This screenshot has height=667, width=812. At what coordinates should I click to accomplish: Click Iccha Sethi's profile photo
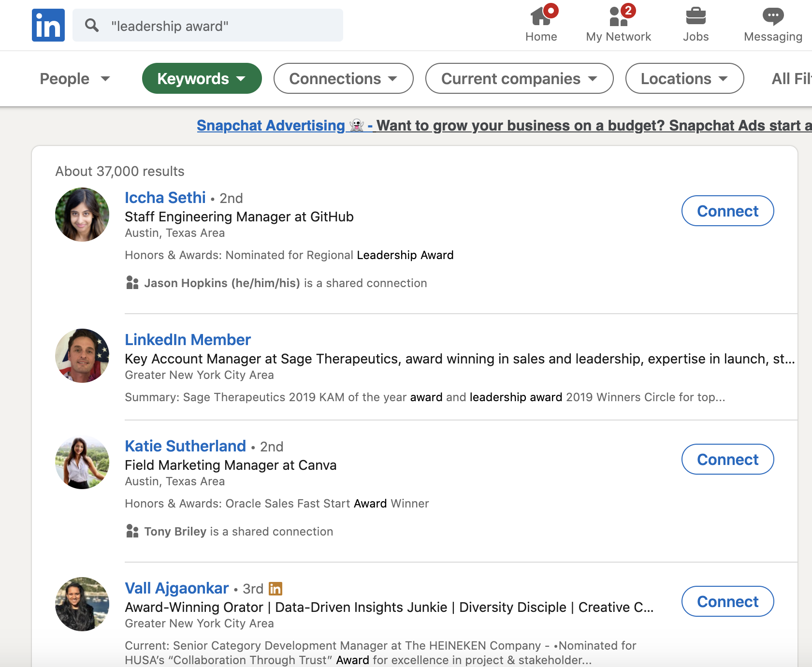click(82, 215)
